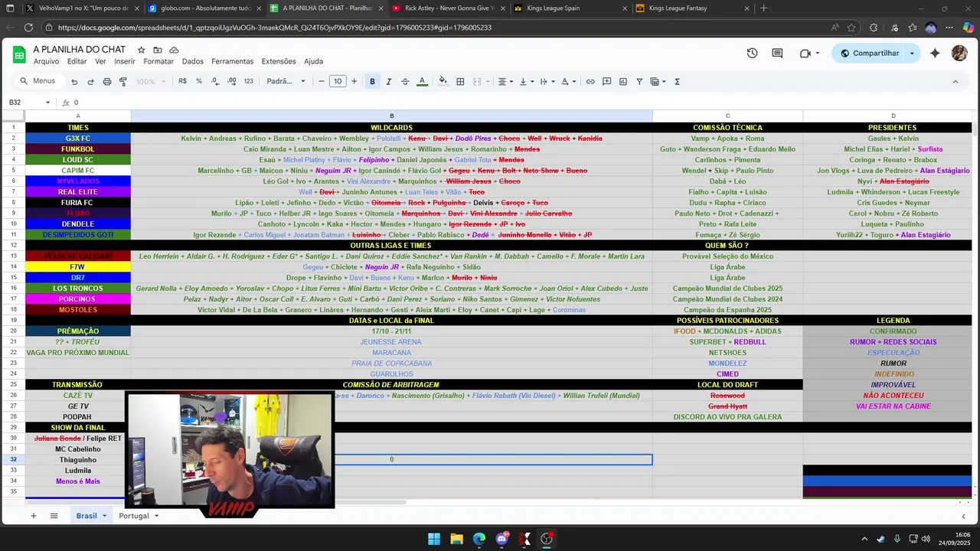Open the Editar menu
The width and height of the screenshot is (980, 551).
77,61
